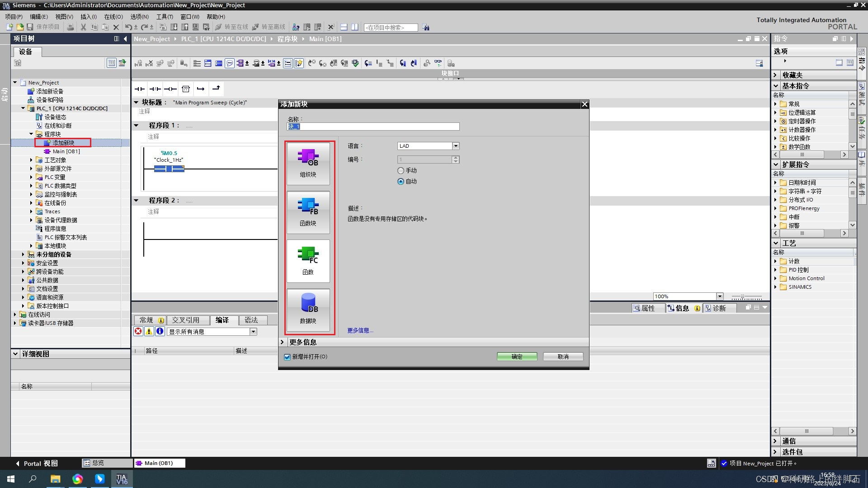Viewport: 868px width, 488px height.
Task: Click the compile icon in main toolbar
Action: tap(163, 27)
